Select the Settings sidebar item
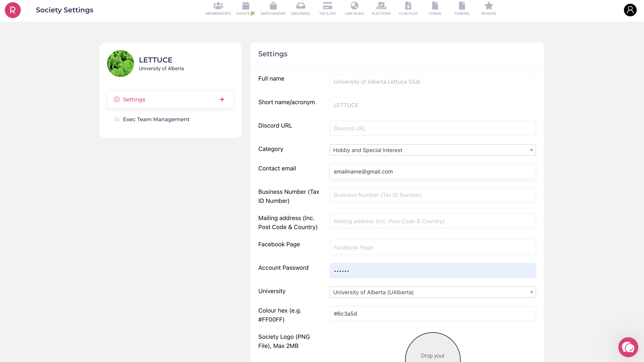This screenshot has height=362, width=644. tap(170, 99)
